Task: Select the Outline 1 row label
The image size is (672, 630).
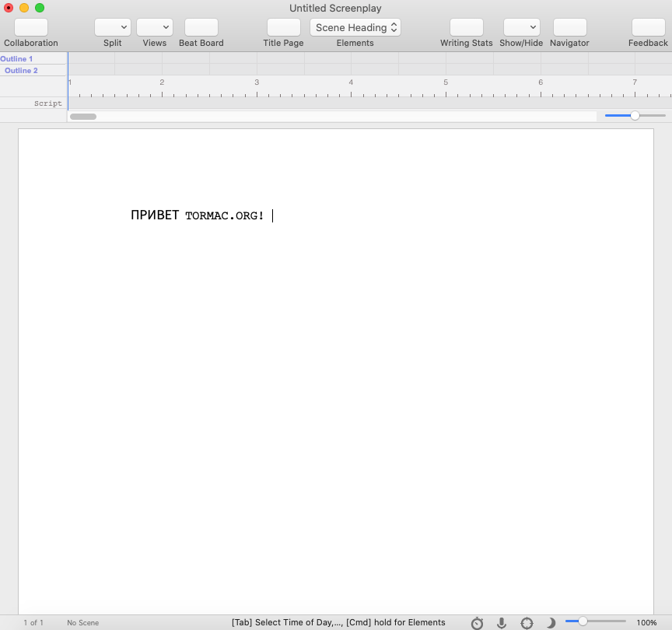Action: click(17, 59)
